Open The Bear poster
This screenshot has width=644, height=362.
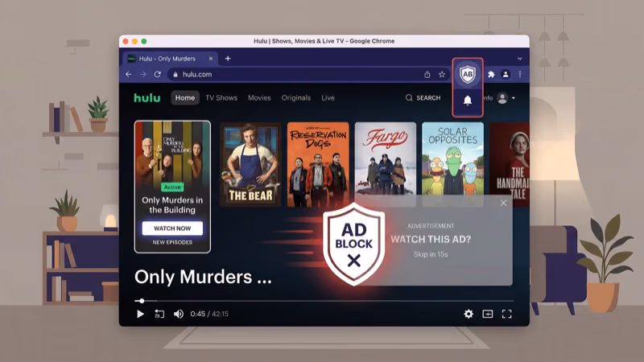[x=250, y=164]
